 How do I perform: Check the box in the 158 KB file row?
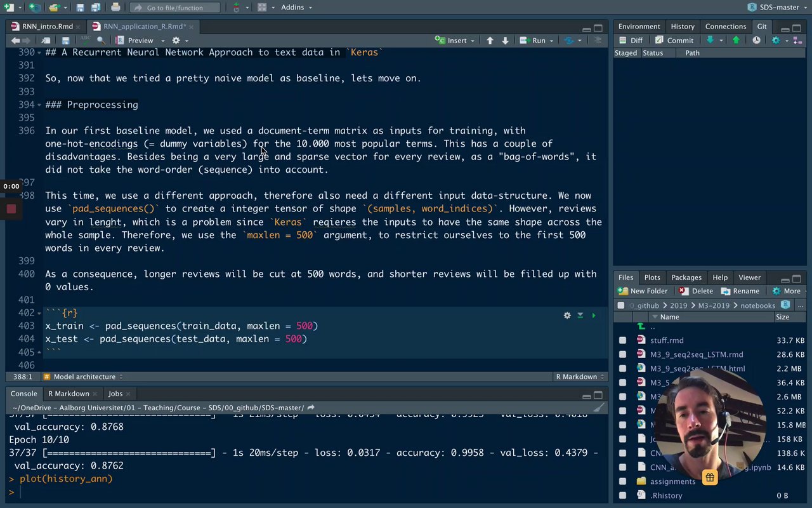click(x=622, y=439)
